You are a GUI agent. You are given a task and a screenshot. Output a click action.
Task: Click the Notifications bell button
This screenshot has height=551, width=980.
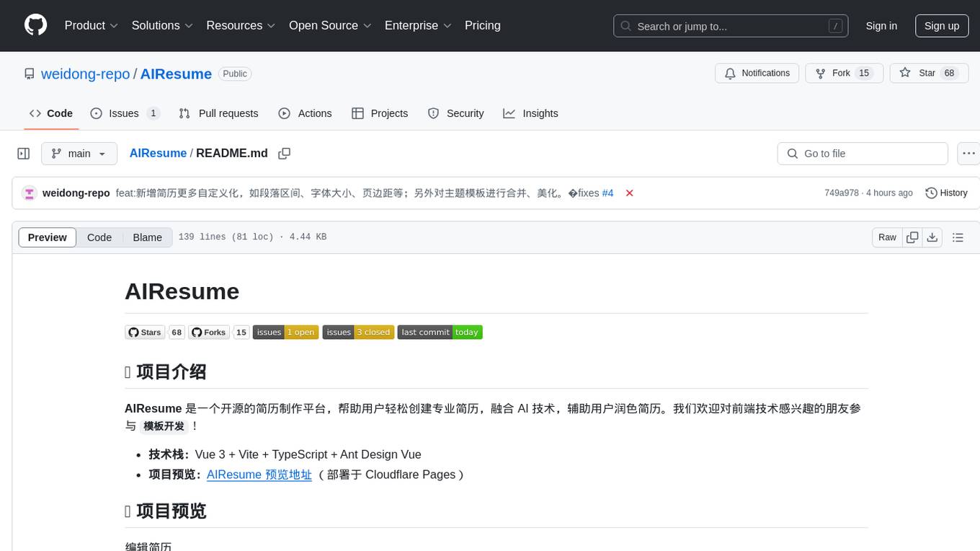757,74
